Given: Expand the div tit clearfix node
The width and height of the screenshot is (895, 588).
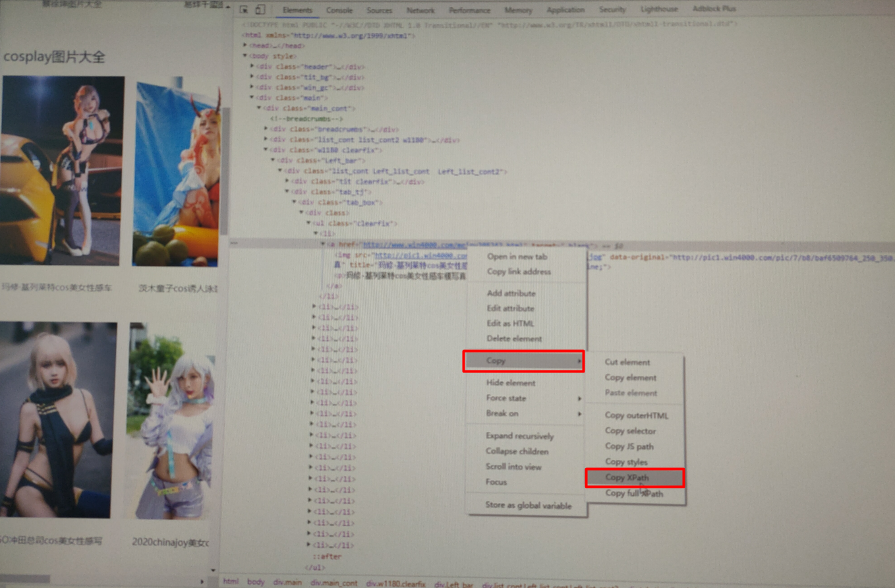Looking at the screenshot, I should (287, 181).
